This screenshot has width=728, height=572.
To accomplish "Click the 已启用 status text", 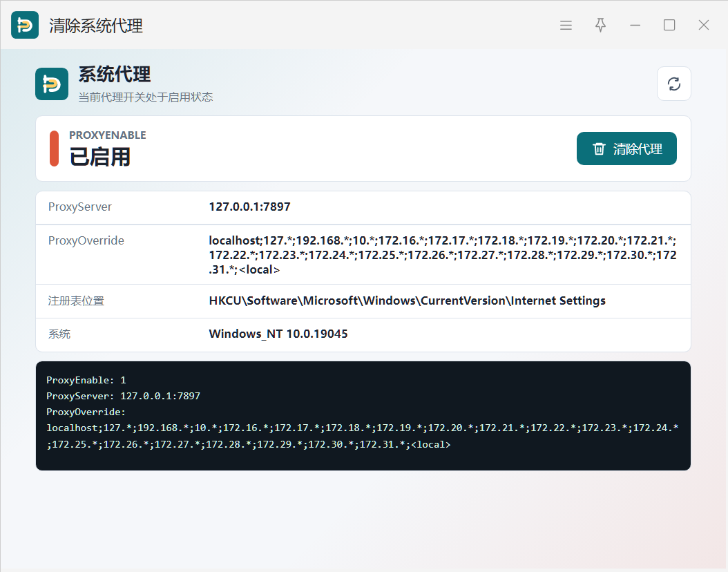I will tap(100, 156).
